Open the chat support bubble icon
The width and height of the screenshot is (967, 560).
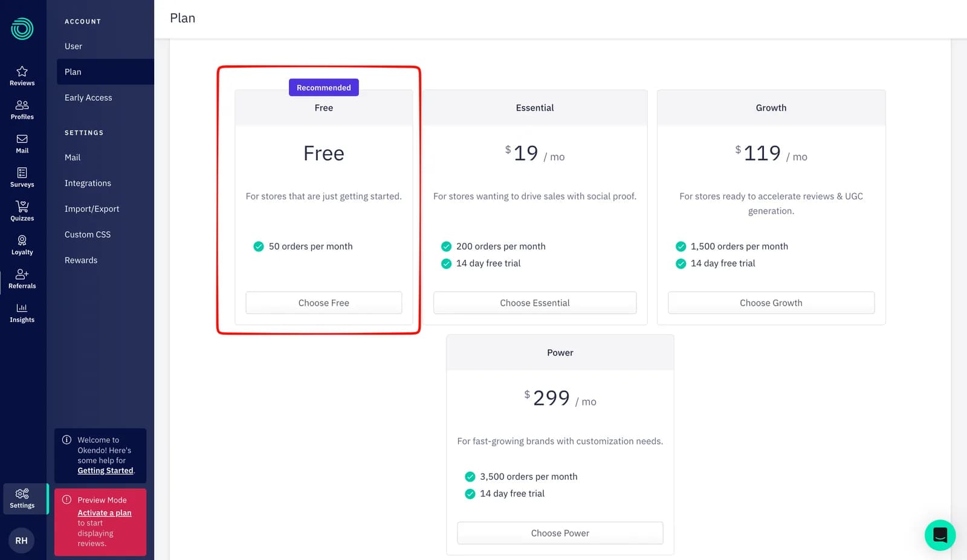940,535
